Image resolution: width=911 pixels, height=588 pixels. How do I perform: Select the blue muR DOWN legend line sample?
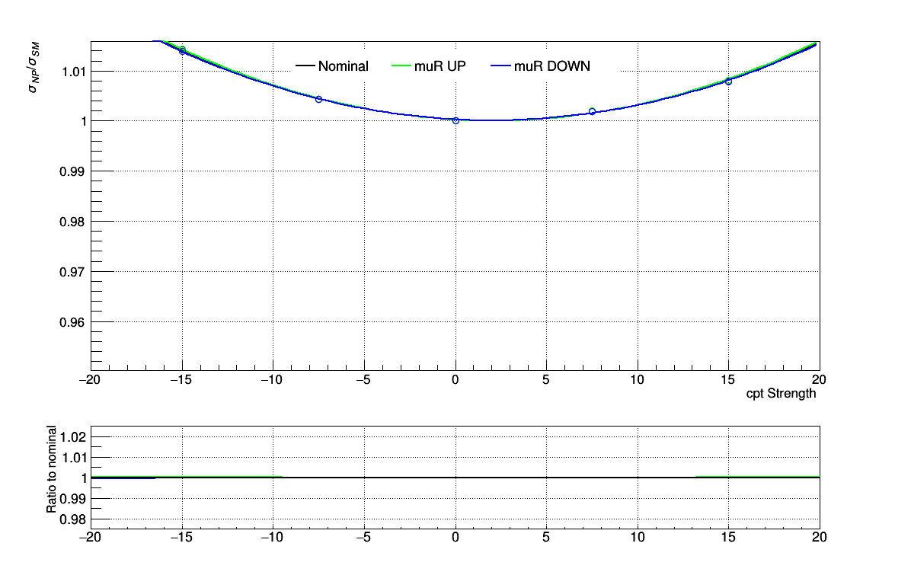(x=500, y=66)
